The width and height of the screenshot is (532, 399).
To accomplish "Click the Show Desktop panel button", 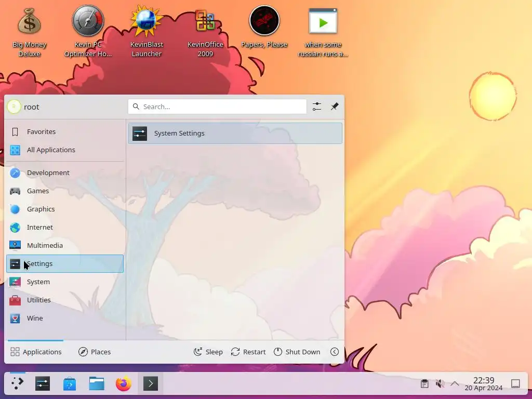I will tap(515, 384).
